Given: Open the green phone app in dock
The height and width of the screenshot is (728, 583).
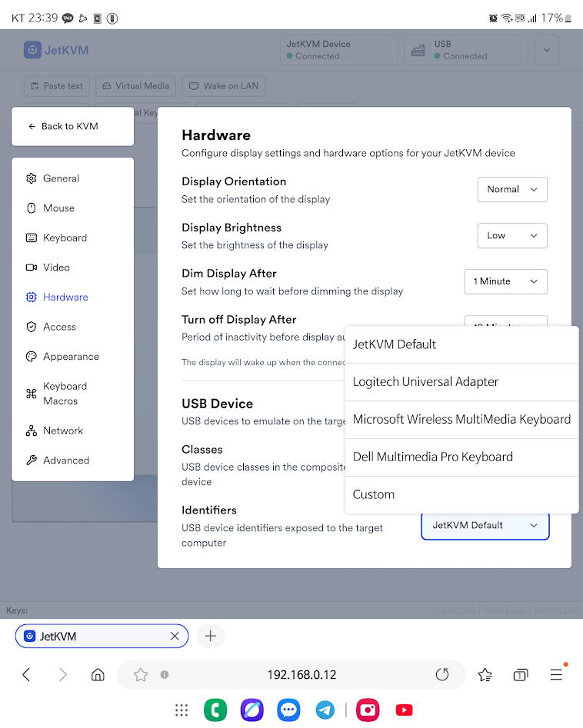Looking at the screenshot, I should coord(215,710).
